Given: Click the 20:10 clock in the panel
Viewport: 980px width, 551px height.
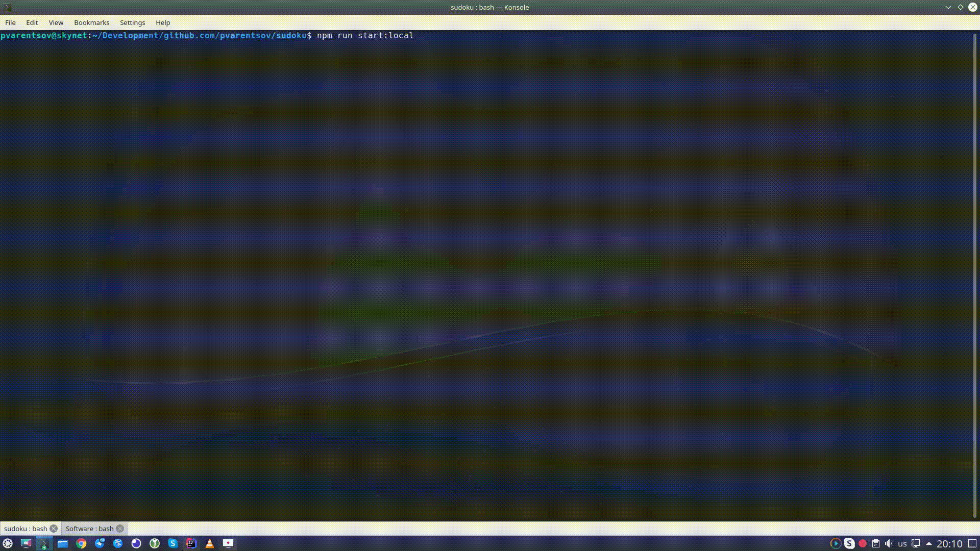Looking at the screenshot, I should (949, 544).
